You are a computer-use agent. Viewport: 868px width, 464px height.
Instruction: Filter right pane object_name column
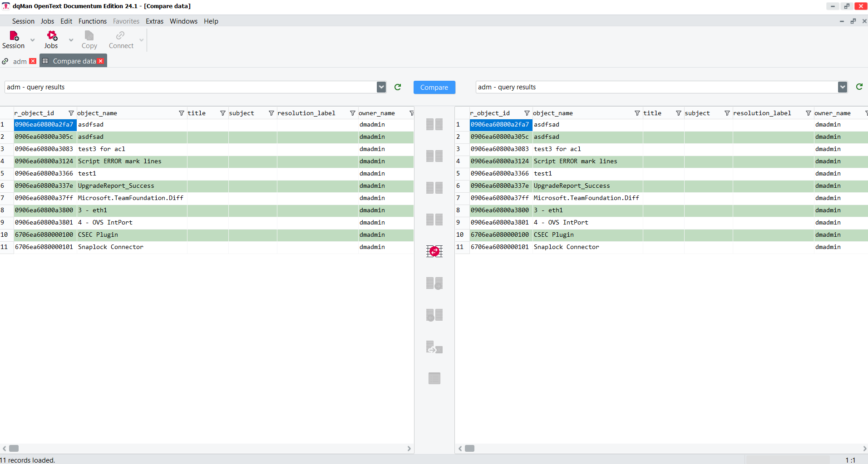click(637, 113)
